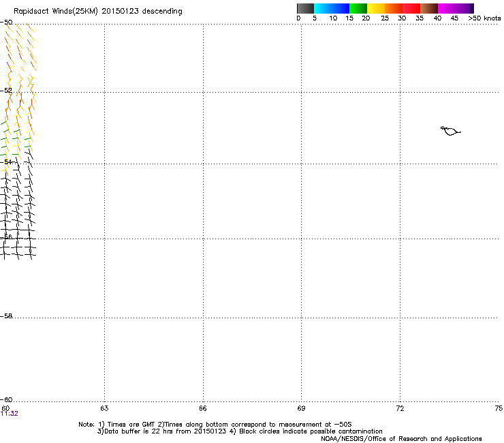Viewport: 504px width, 443px height.
Task: Click the title 'Rapidscat Winds(25KM) 20150123 descending'
Action: coord(97,12)
